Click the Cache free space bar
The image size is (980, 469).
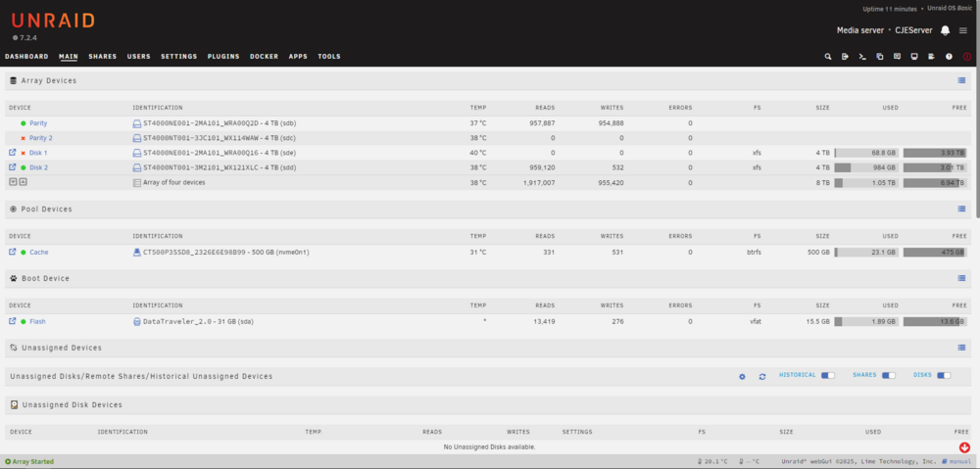pyautogui.click(x=935, y=253)
